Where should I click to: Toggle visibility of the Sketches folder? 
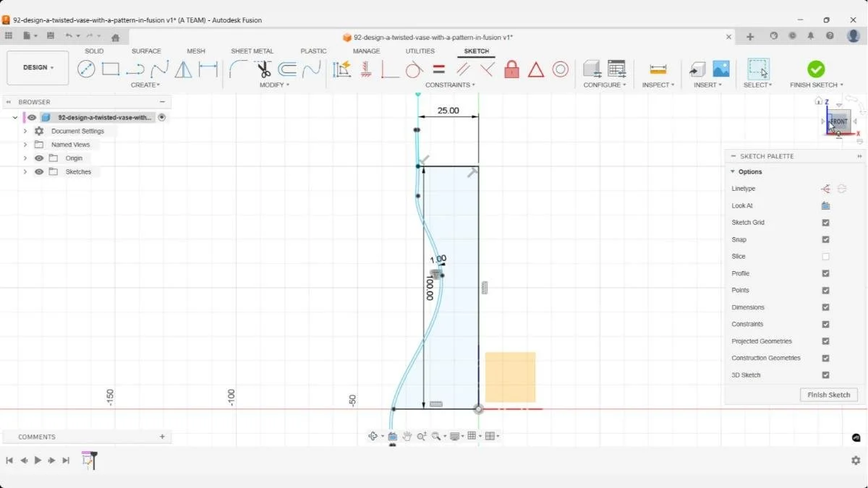coord(39,171)
